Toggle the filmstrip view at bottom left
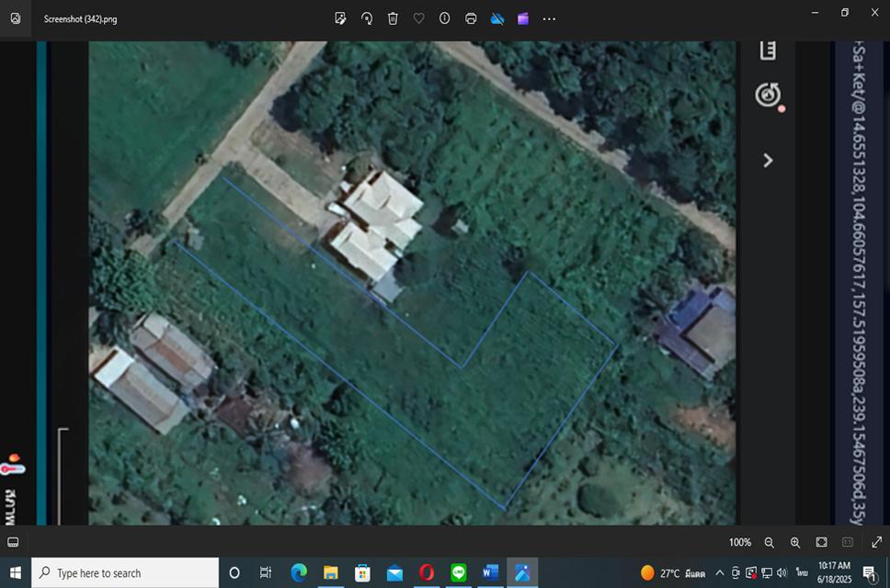This screenshot has width=890, height=588. pyautogui.click(x=14, y=542)
